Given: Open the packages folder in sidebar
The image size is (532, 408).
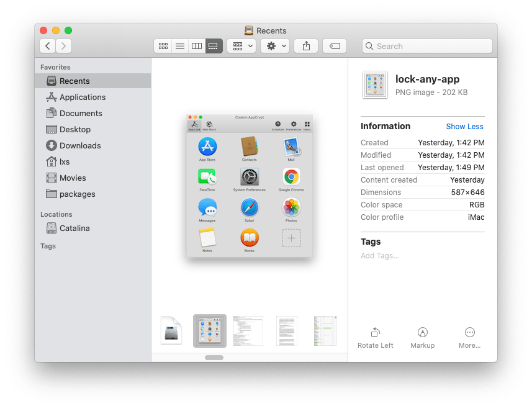Looking at the screenshot, I should (x=92, y=194).
